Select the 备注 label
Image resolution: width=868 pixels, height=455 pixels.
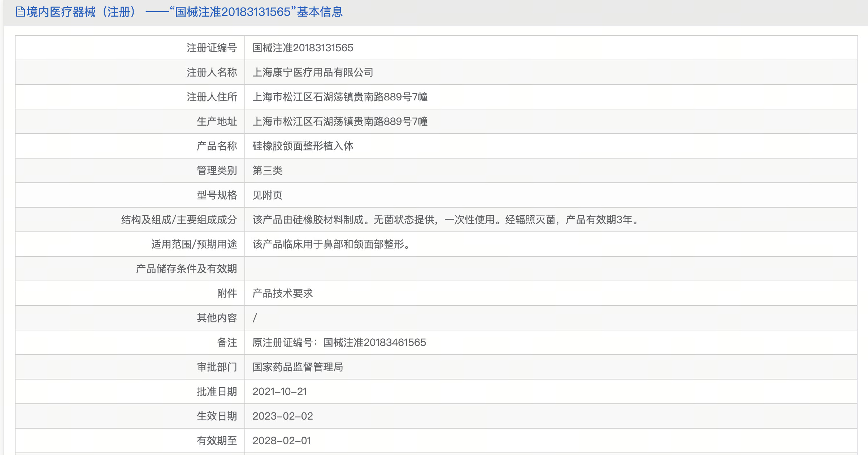coord(227,342)
